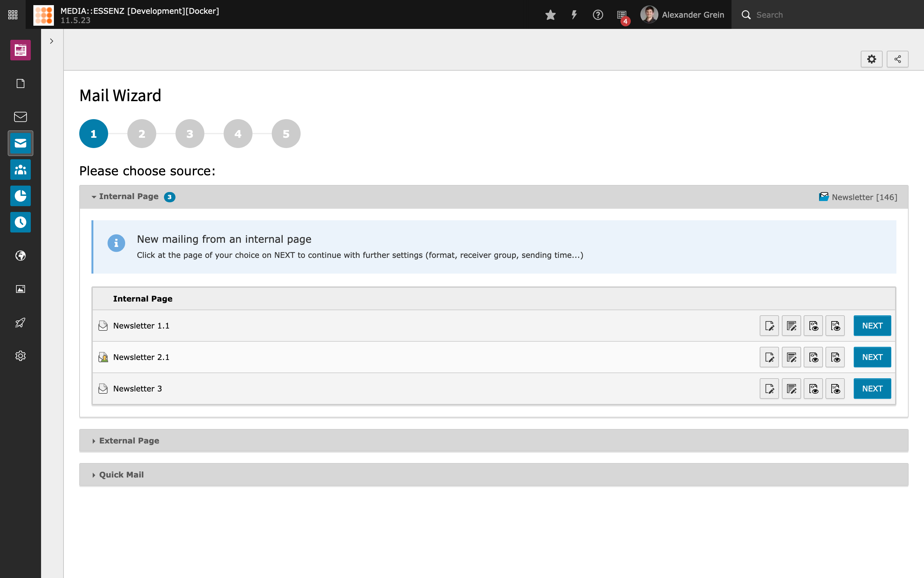Edit page properties for Newsletter 3
Image resolution: width=924 pixels, height=578 pixels.
click(769, 389)
